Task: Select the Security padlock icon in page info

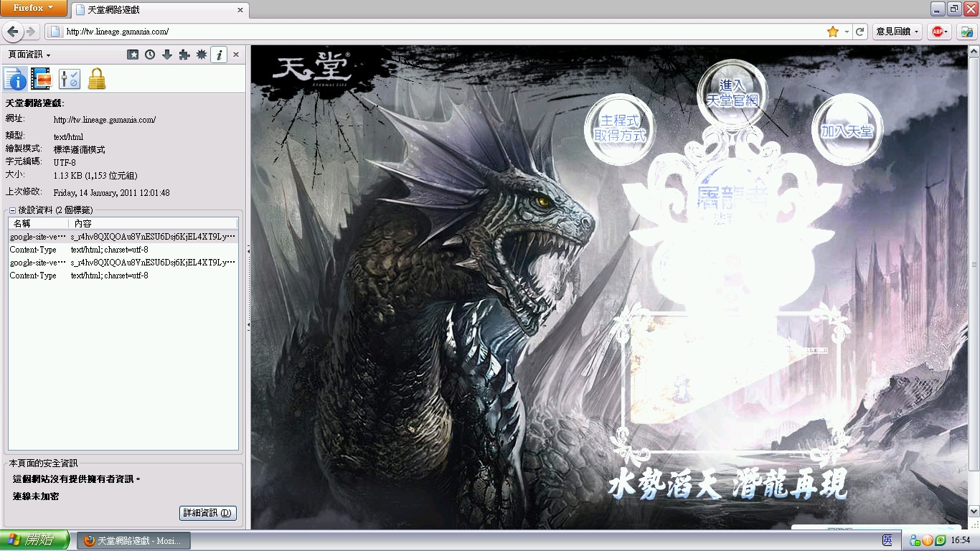Action: [x=97, y=78]
